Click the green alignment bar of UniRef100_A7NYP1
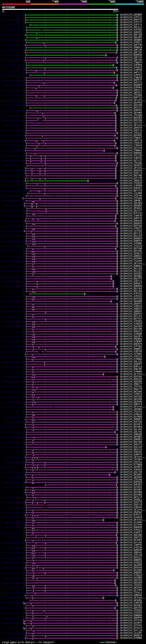 (74, 75)
